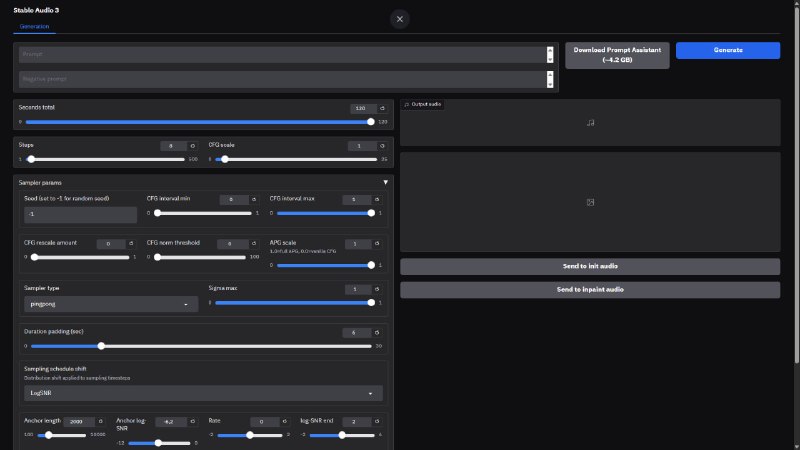Reset Steps value icon
The image size is (800, 450).
192,146
